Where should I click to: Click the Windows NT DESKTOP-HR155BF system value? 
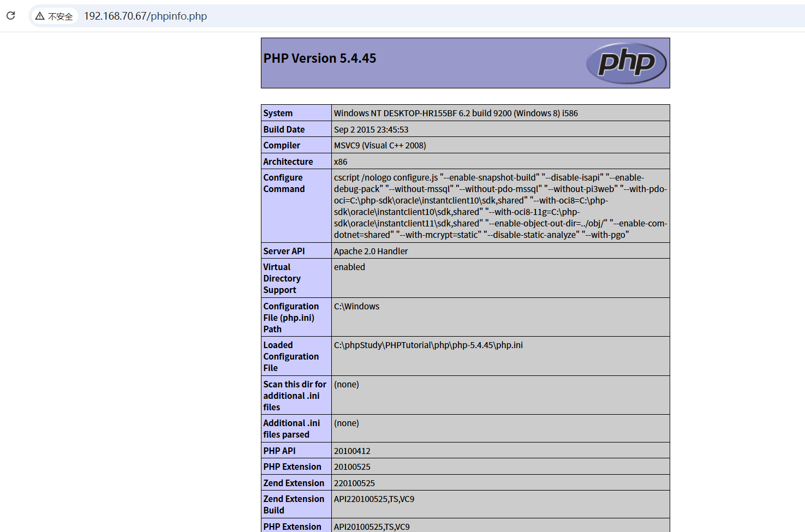(456, 113)
